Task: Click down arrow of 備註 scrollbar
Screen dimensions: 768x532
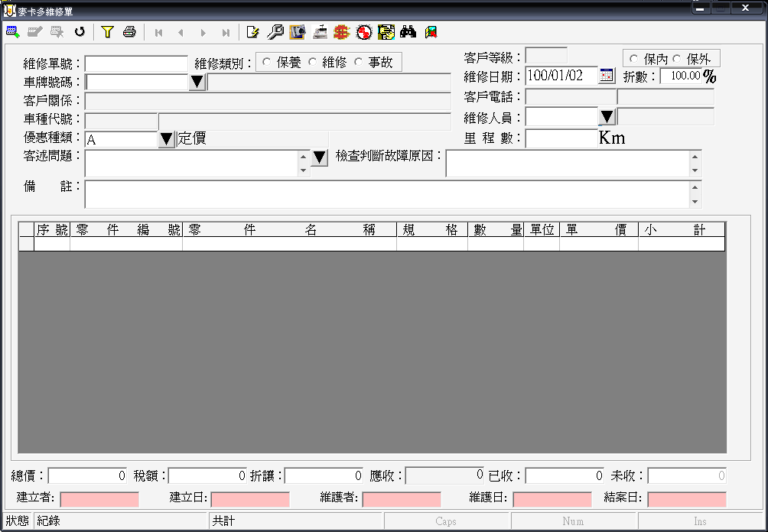Action: tap(695, 202)
